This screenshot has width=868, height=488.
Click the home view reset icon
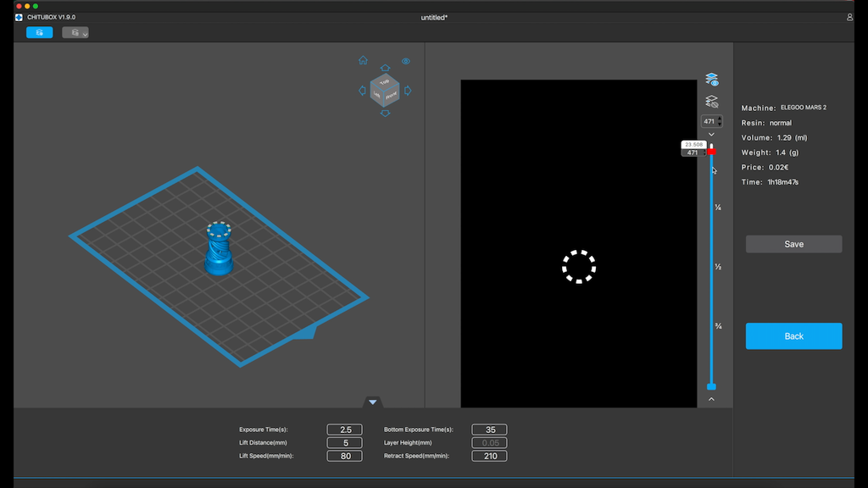(363, 61)
